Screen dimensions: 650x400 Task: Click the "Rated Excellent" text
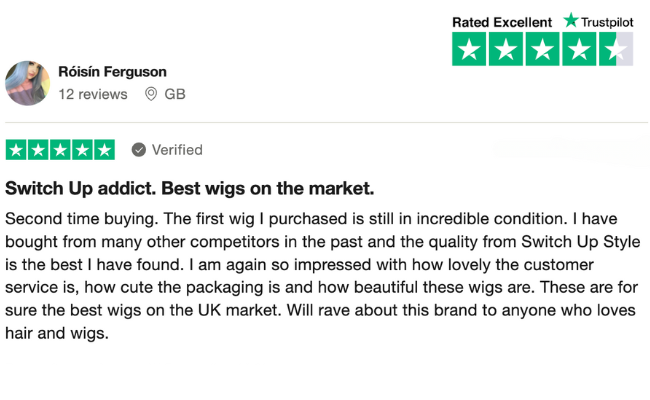tap(501, 21)
